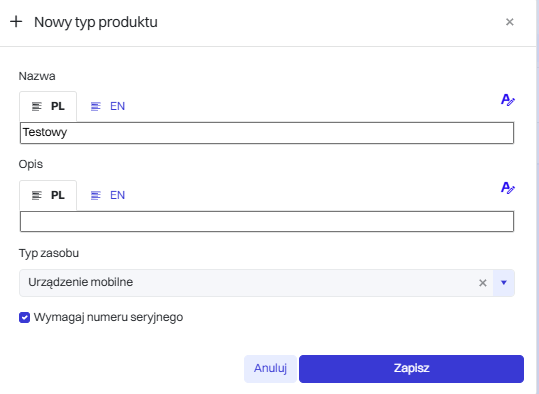Switch Opis to the EN tab

click(108, 195)
